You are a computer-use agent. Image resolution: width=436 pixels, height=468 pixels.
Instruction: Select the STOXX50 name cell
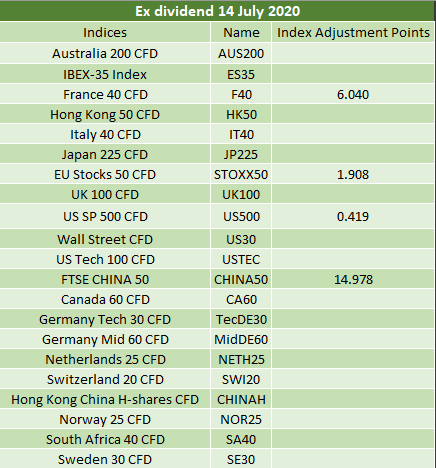click(241, 174)
